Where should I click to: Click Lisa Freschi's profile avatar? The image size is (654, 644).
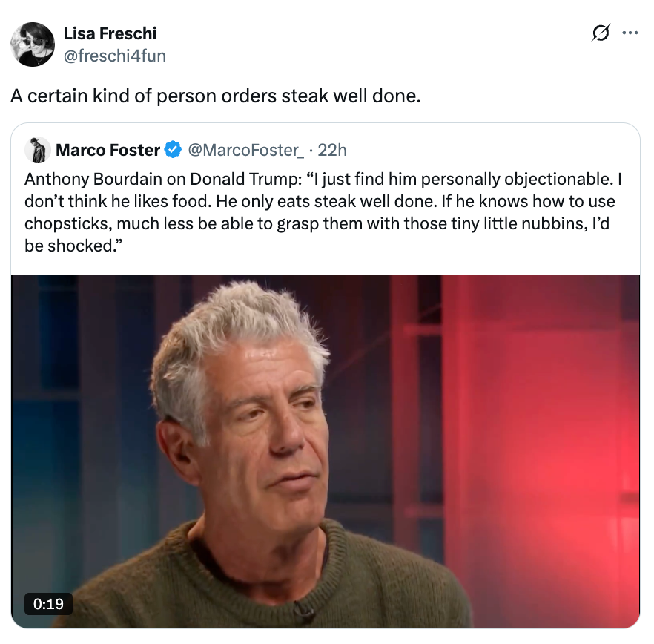[x=33, y=45]
